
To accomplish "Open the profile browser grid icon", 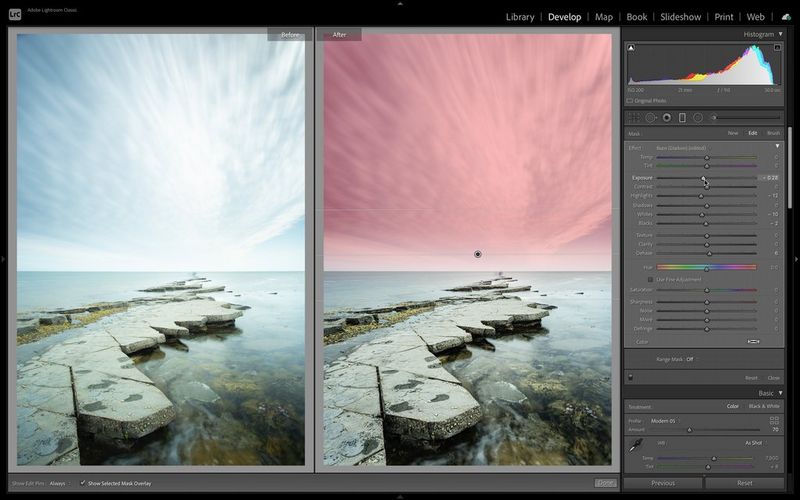I will tap(775, 420).
